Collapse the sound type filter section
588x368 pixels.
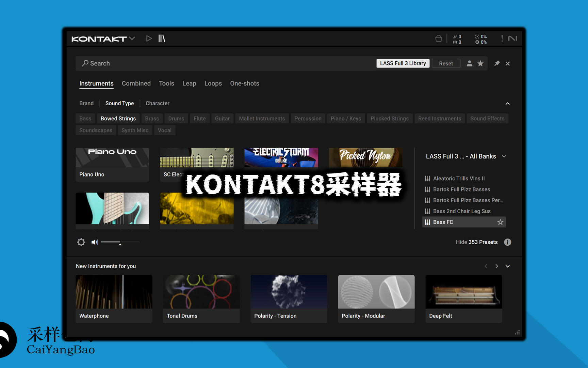coord(507,104)
